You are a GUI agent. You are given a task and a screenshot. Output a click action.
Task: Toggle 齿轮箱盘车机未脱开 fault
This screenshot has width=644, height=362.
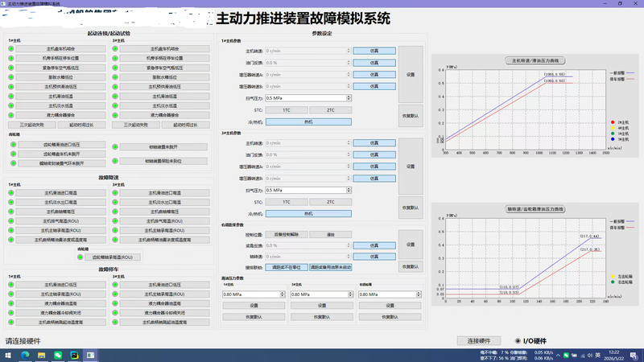point(62,154)
